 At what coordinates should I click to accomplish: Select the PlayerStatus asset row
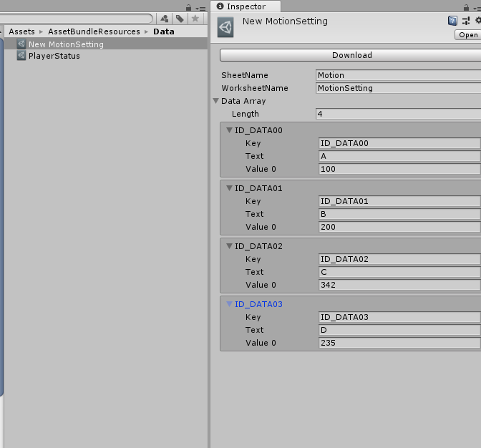(106, 56)
